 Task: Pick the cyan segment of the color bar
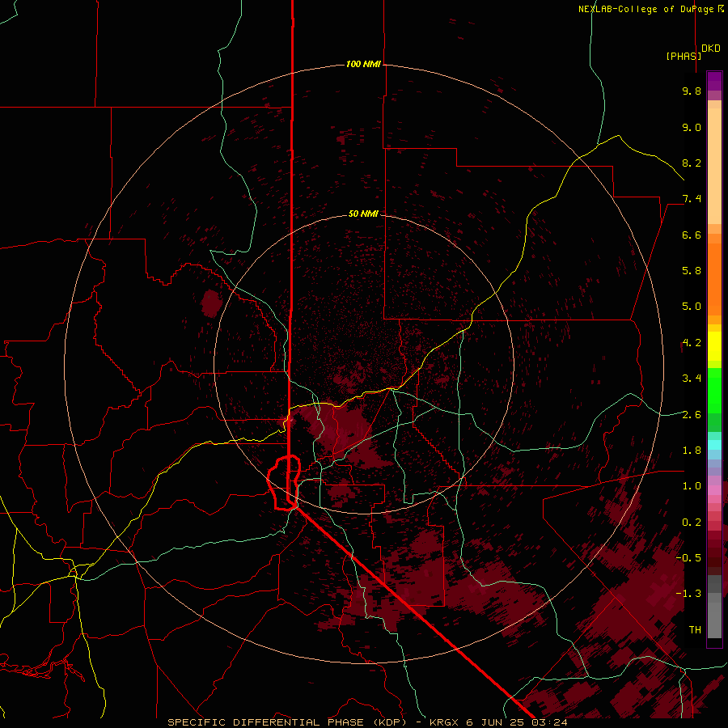click(714, 445)
